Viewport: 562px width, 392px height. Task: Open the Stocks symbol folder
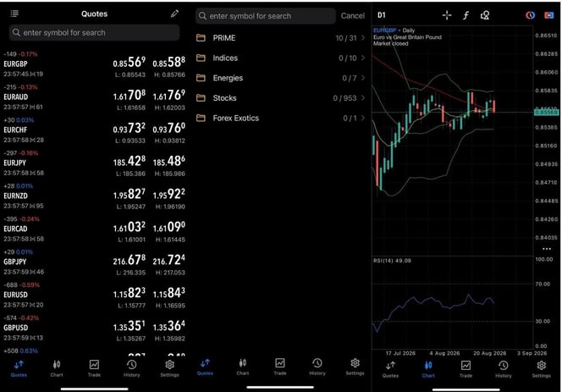point(281,98)
